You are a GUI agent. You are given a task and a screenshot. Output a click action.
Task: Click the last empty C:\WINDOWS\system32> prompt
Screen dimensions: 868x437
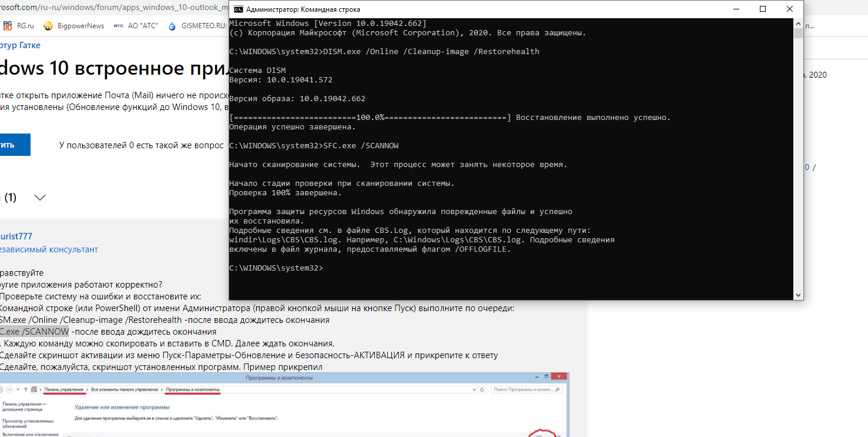tap(276, 268)
